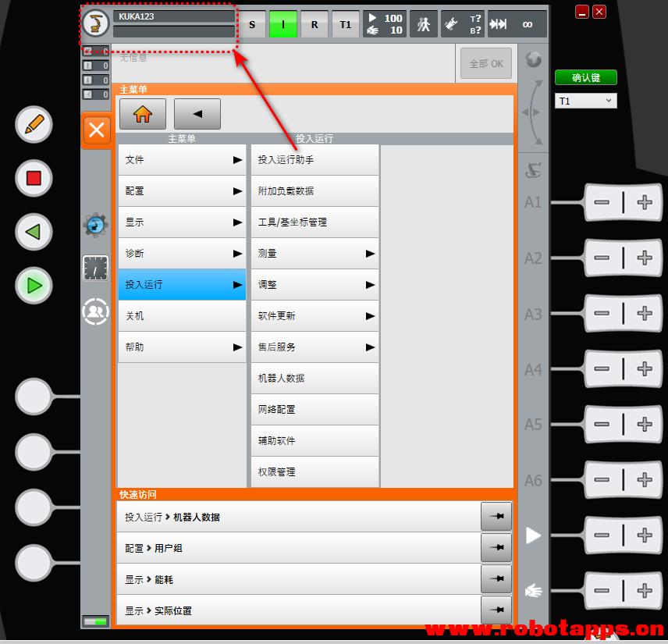Go back with the left arrow button

pyautogui.click(x=197, y=114)
